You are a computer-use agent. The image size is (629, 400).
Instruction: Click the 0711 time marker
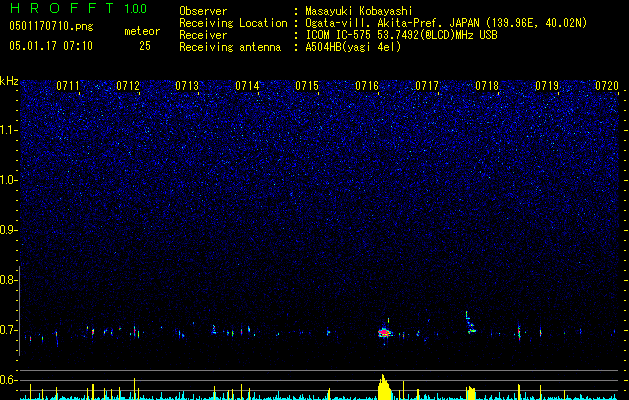coord(68,86)
